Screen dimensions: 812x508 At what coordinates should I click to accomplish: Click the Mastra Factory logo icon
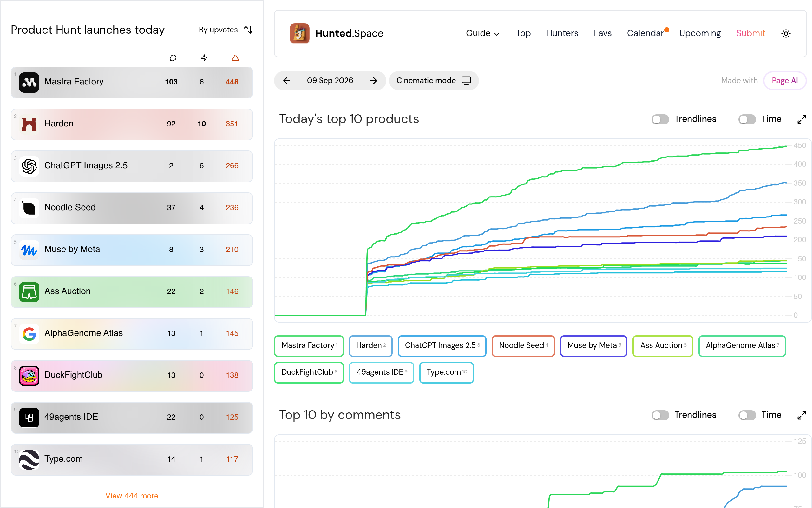pos(29,82)
